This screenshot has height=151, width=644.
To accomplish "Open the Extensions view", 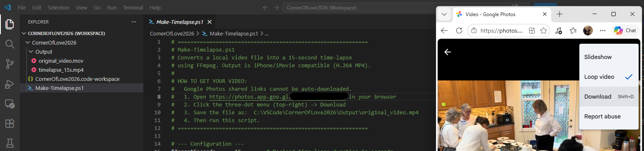I will point(9,123).
